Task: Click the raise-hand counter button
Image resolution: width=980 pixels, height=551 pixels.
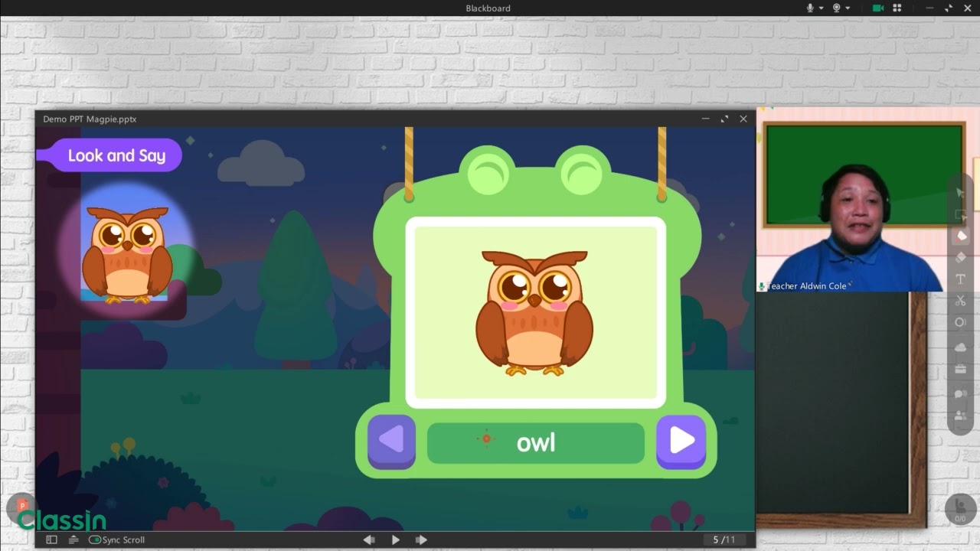Action: tap(960, 509)
